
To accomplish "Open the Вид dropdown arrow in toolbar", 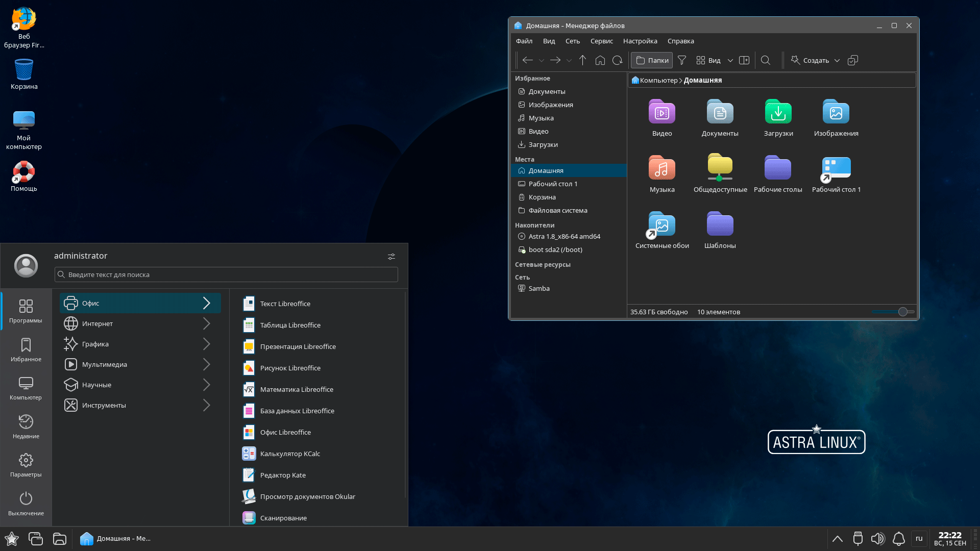I will coord(730,60).
